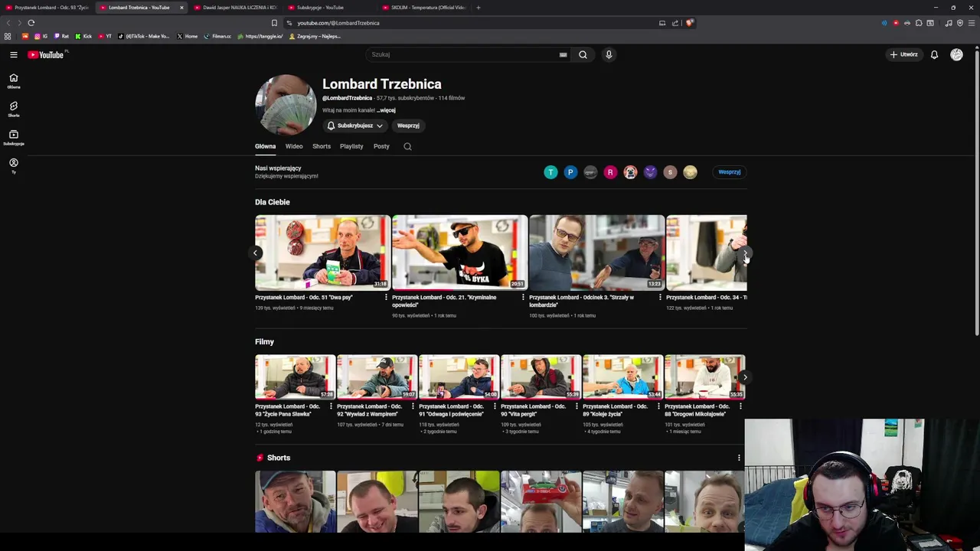
Task: Open more options for "Strzały w lombardzie"
Action: (x=660, y=297)
